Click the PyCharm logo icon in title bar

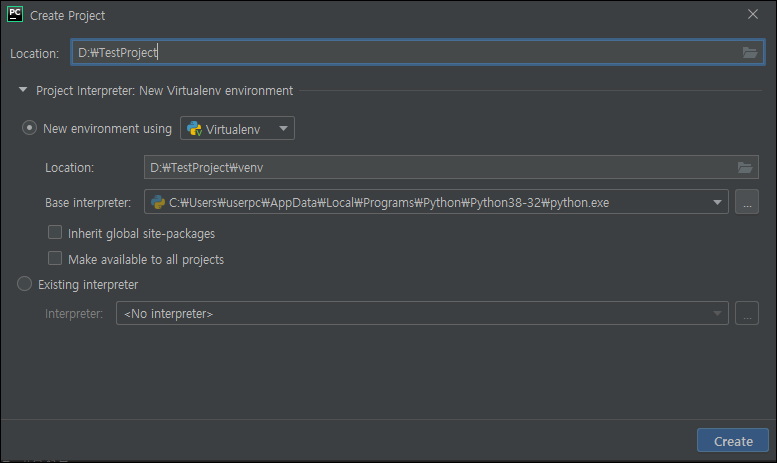[15, 14]
